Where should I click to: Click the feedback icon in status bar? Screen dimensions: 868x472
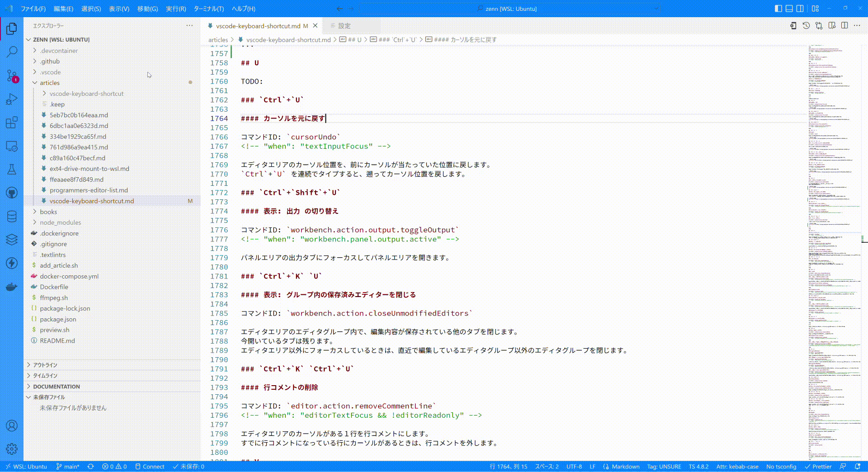point(843,467)
